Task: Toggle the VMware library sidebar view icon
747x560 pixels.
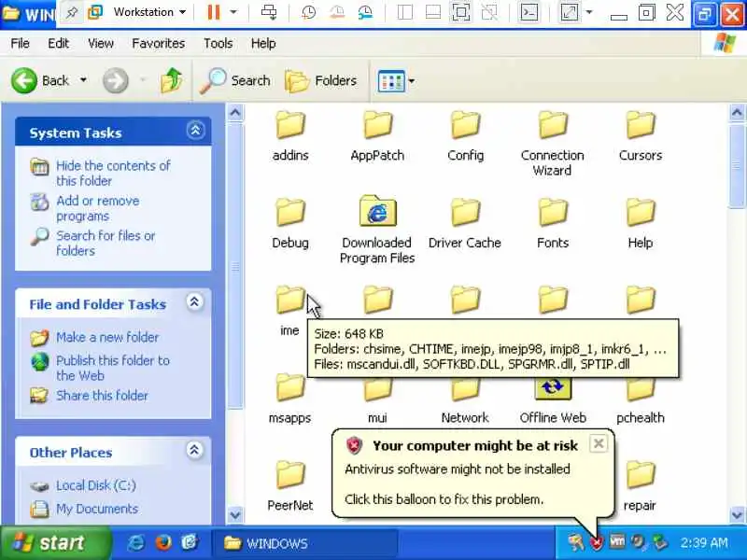Action: 404,12
